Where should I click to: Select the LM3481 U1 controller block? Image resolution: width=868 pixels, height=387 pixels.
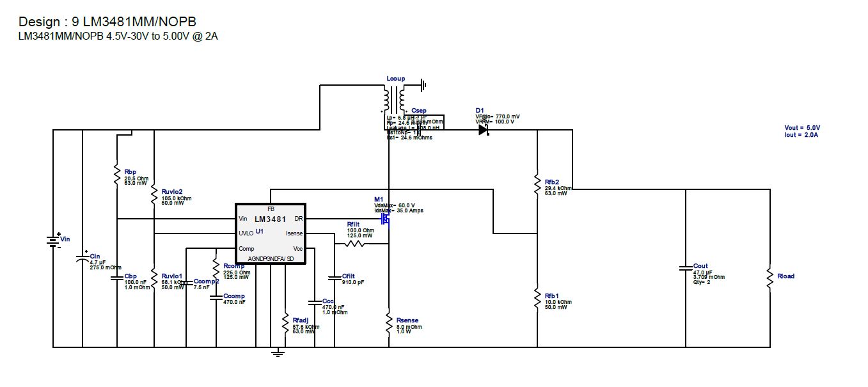pos(270,234)
